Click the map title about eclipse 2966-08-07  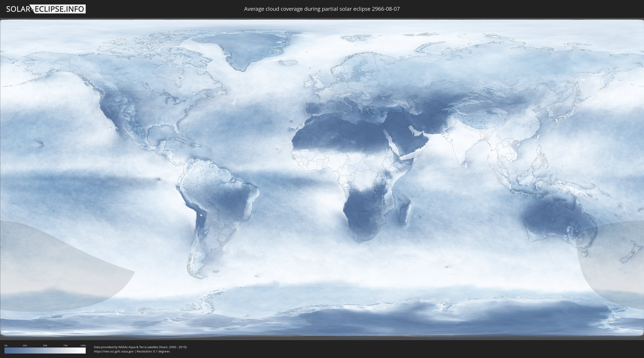coord(322,9)
